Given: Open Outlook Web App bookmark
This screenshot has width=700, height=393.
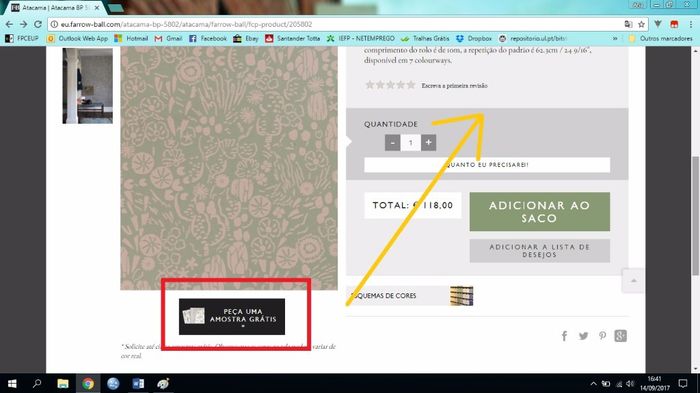Looking at the screenshot, I should pos(78,38).
